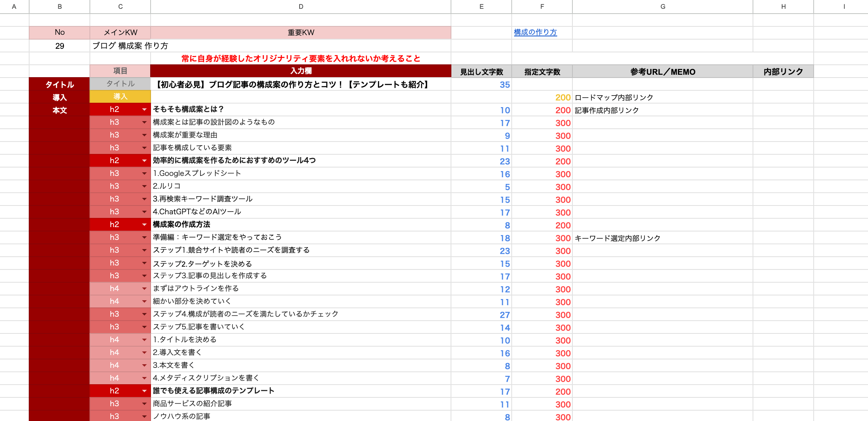The height and width of the screenshot is (421, 868).
Task: Open the h3 dropdown for 準備編：キーワード選定をやっておこう
Action: click(144, 237)
